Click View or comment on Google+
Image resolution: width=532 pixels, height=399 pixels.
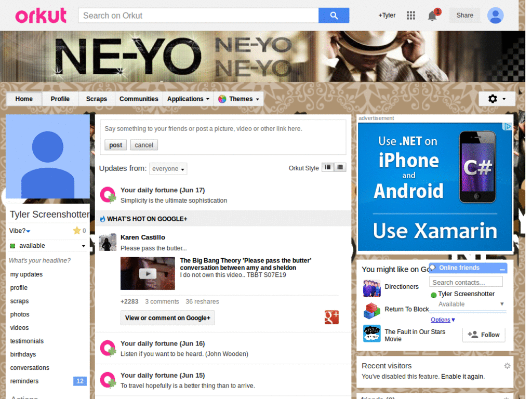[168, 318]
